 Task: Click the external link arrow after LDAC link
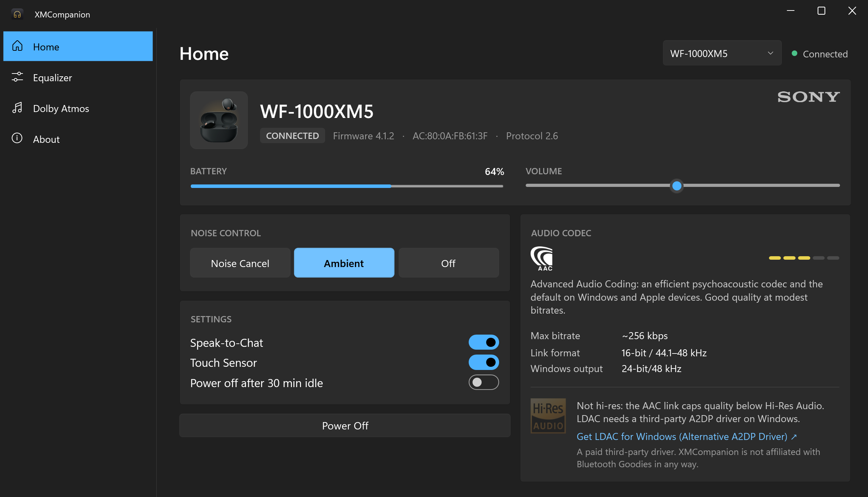click(794, 437)
